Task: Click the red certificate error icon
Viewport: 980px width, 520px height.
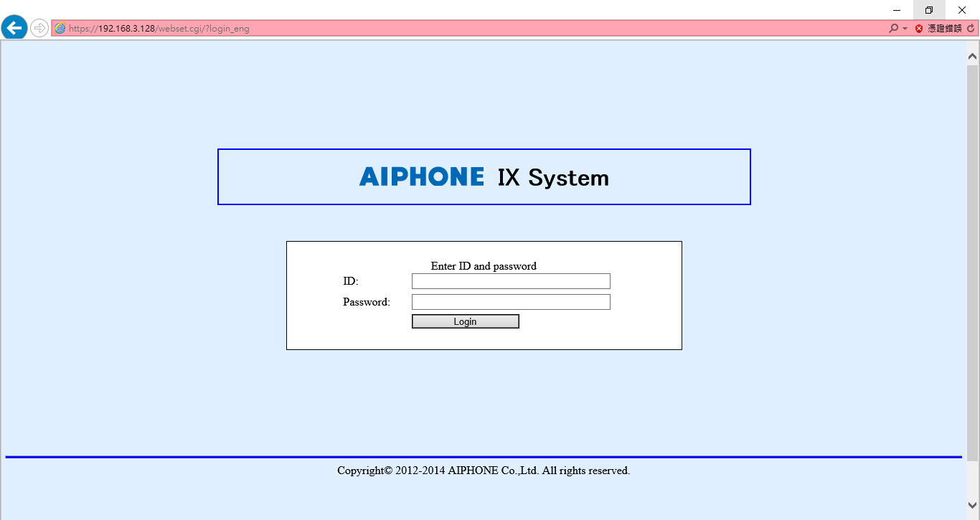Action: click(919, 29)
